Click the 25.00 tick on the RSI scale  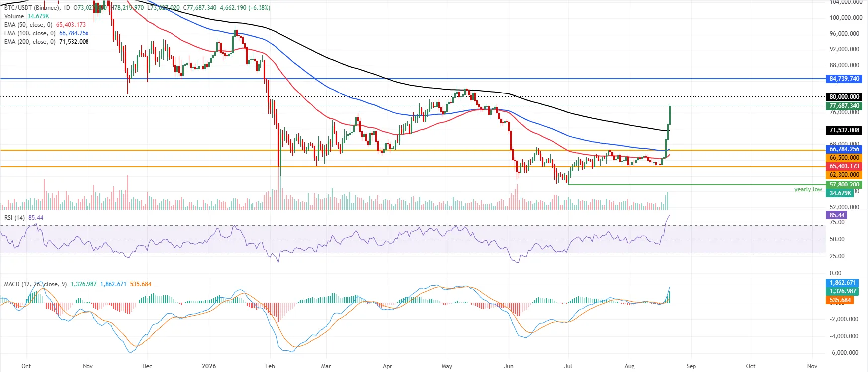coord(837,256)
